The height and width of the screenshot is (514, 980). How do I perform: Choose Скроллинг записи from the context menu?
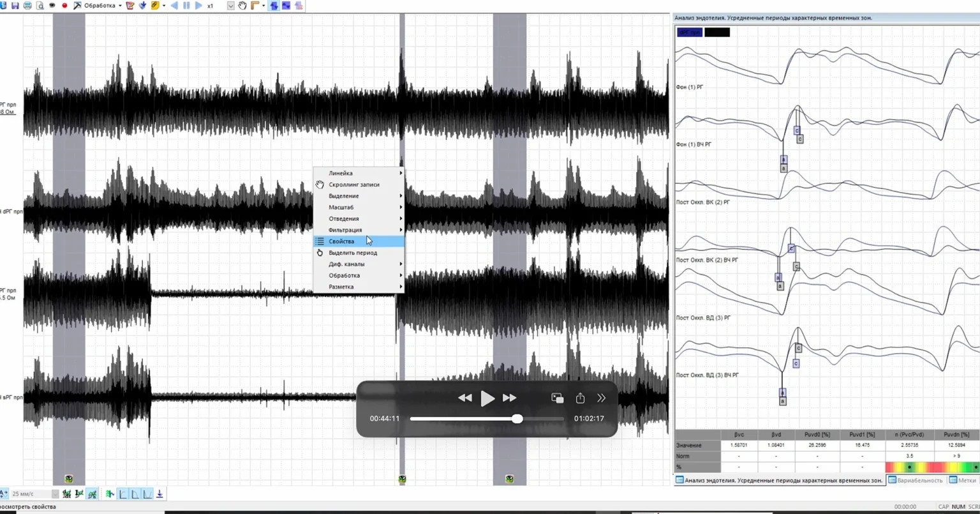(x=359, y=185)
